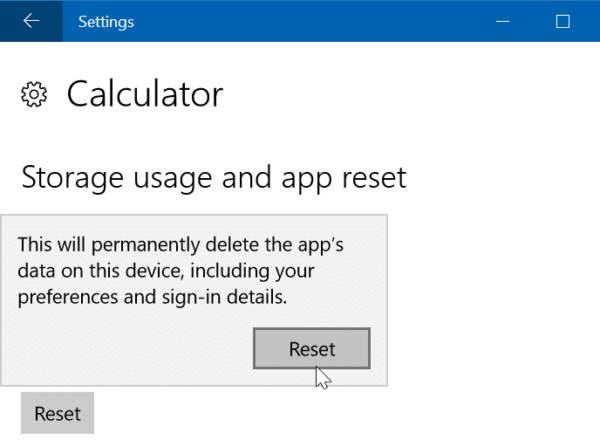The image size is (600, 447).
Task: Click the gear icon beside Calculator
Action: [35, 95]
